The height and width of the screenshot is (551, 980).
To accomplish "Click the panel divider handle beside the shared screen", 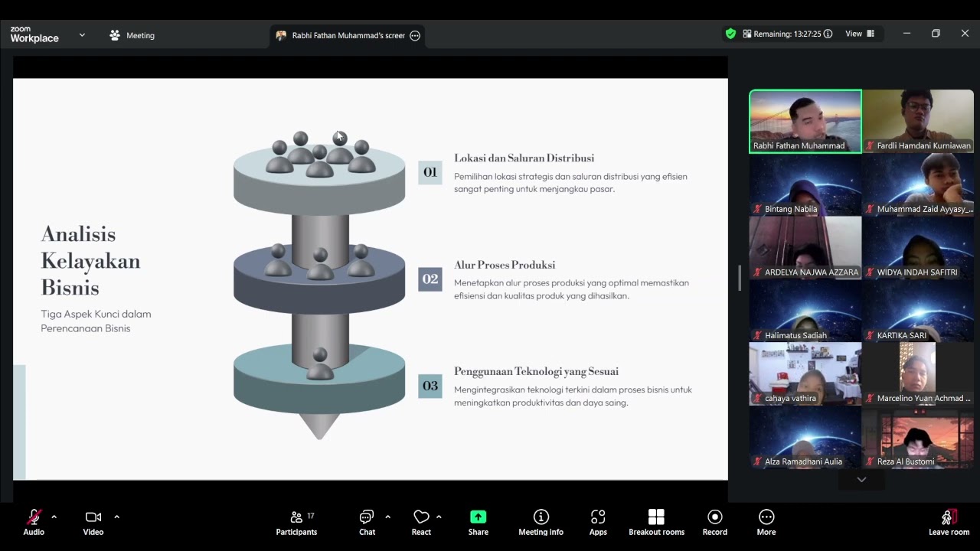I will 739,278.
